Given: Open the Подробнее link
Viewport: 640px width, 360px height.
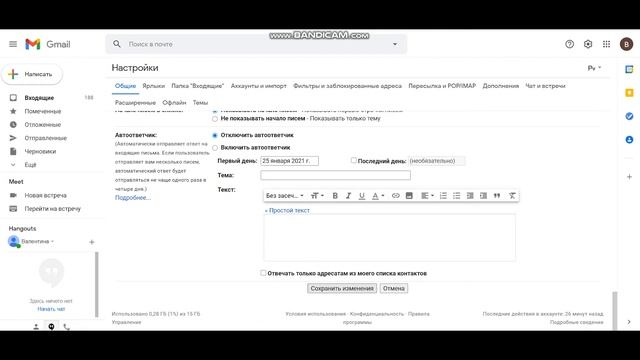Looking at the screenshot, I should coord(133,198).
